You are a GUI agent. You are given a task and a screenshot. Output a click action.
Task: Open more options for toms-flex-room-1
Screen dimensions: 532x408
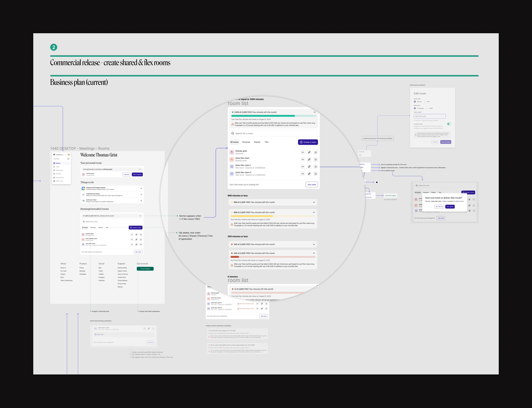click(303, 167)
